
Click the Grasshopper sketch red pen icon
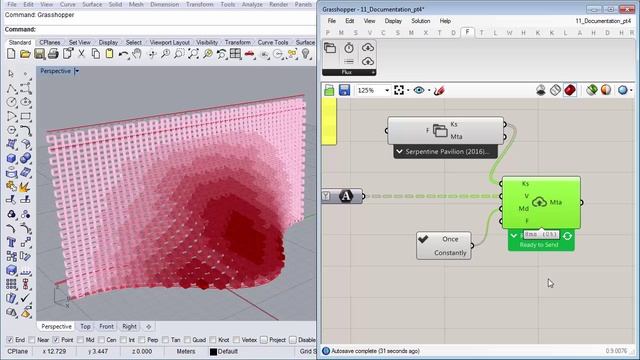click(439, 91)
